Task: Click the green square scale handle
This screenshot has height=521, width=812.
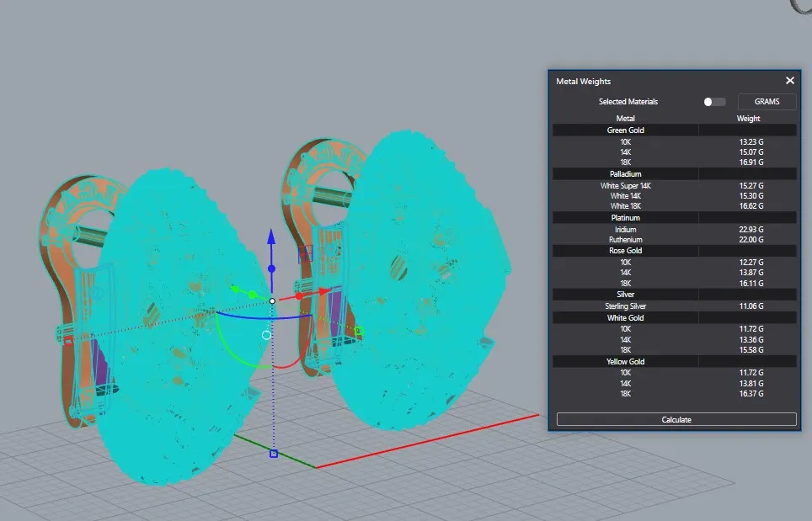Action: tap(359, 332)
